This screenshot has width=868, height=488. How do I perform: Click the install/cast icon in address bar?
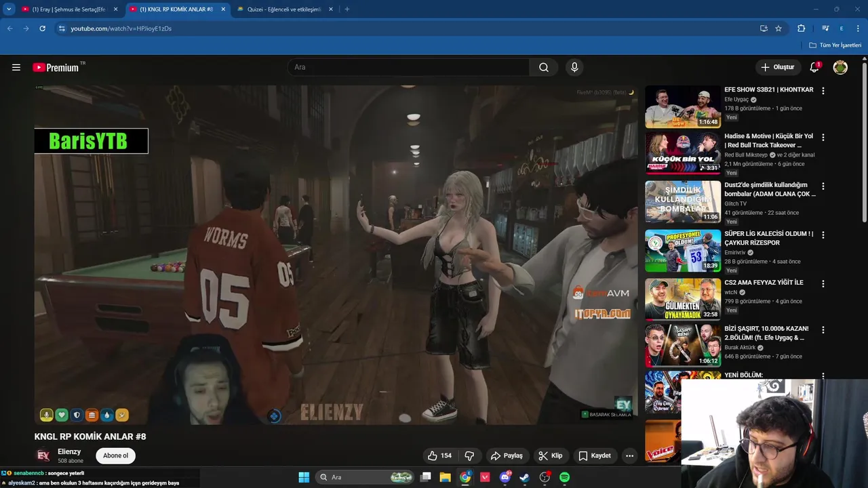[x=764, y=28]
